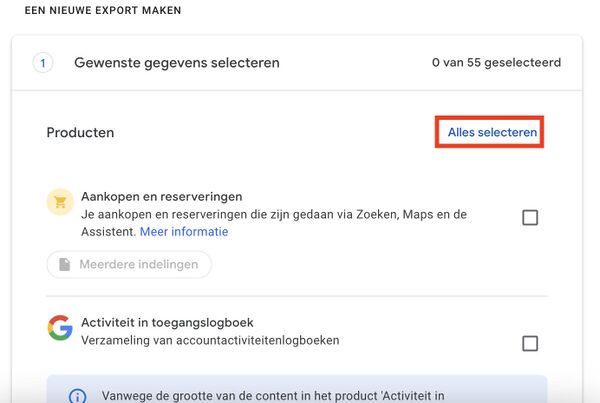Tick the Aankopen en reserveringen checkbox
600x403 pixels.
[530, 218]
